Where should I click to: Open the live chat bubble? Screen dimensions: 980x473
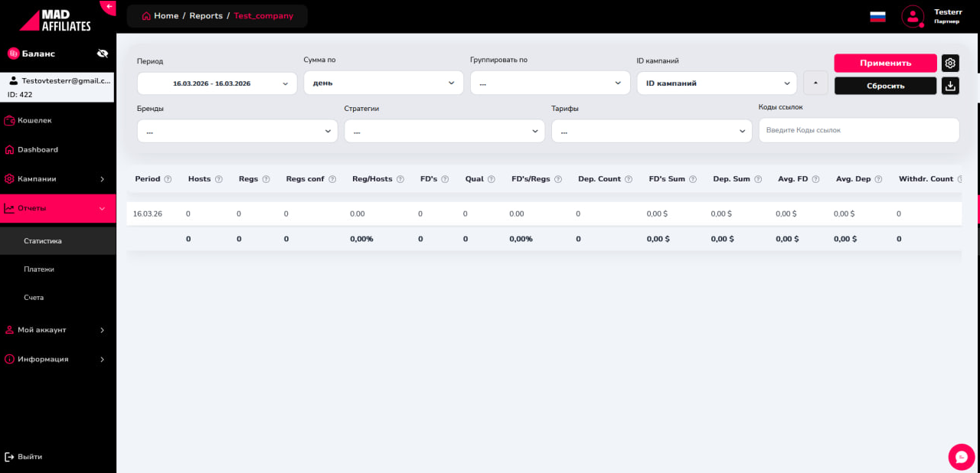962,456
